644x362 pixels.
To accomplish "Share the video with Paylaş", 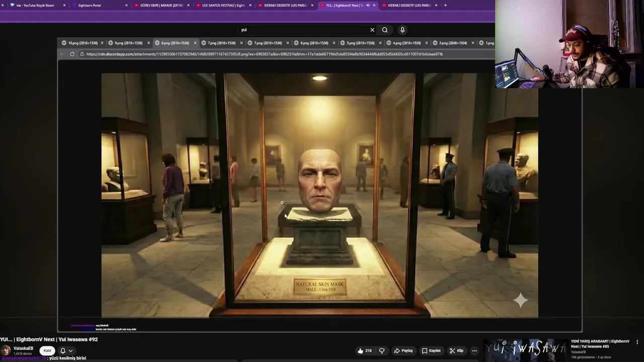I will [x=404, y=350].
